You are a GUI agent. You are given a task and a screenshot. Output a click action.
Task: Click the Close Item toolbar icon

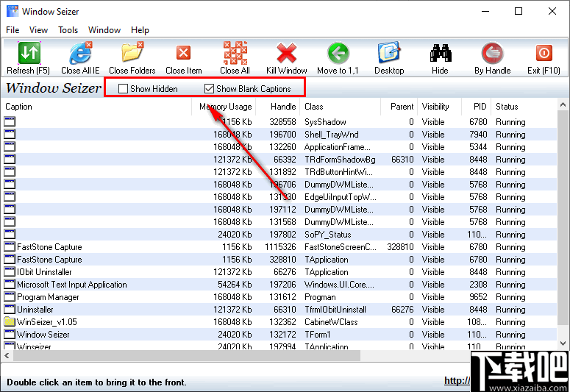[x=184, y=53]
